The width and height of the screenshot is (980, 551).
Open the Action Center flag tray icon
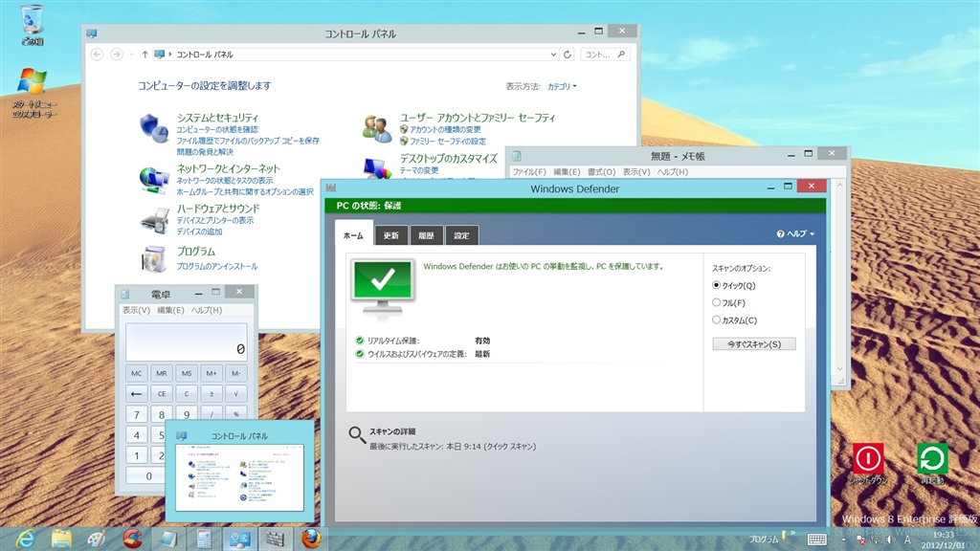pos(860,540)
